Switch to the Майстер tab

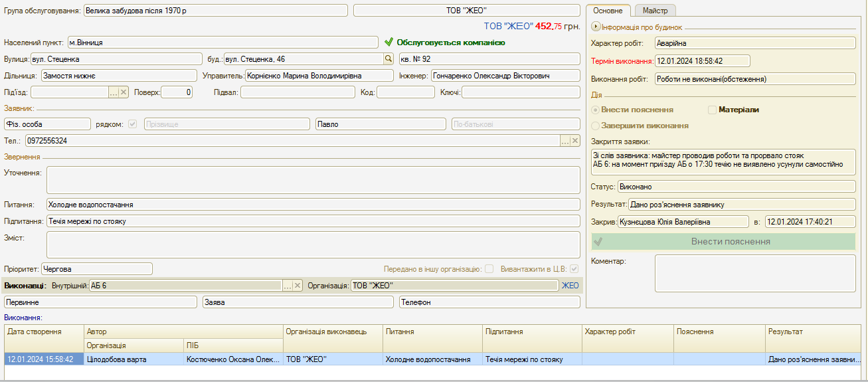pyautogui.click(x=654, y=11)
